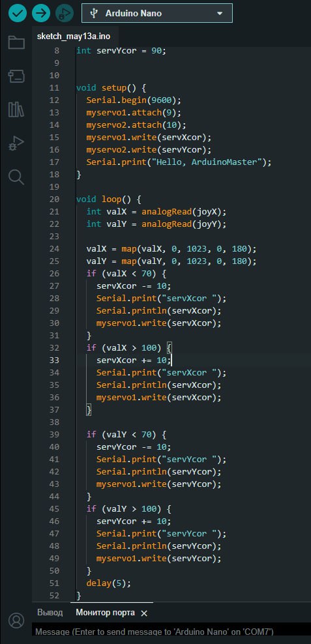Open the Library Manager books icon
This screenshot has width=311, height=644.
point(16,110)
